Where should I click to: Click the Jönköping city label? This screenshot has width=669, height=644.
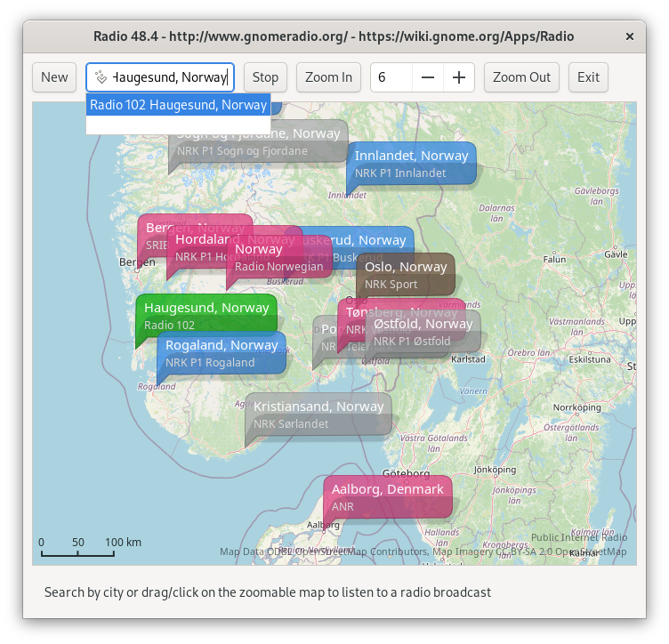point(495,470)
